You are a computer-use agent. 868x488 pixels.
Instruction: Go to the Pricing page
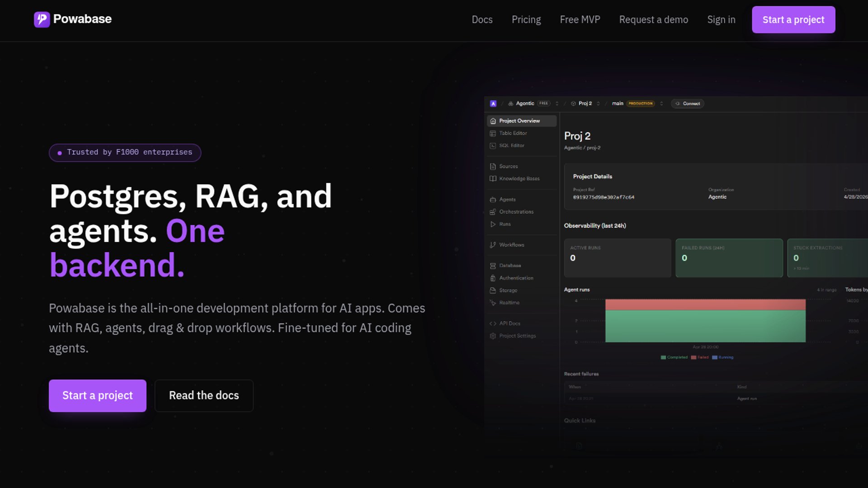[526, 20]
